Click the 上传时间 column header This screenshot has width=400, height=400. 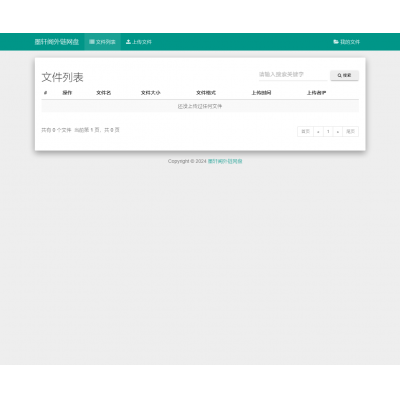pos(261,93)
